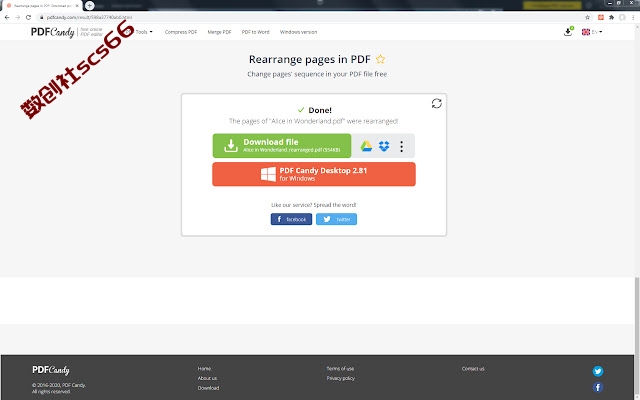Share on Facebook button

pyautogui.click(x=291, y=219)
